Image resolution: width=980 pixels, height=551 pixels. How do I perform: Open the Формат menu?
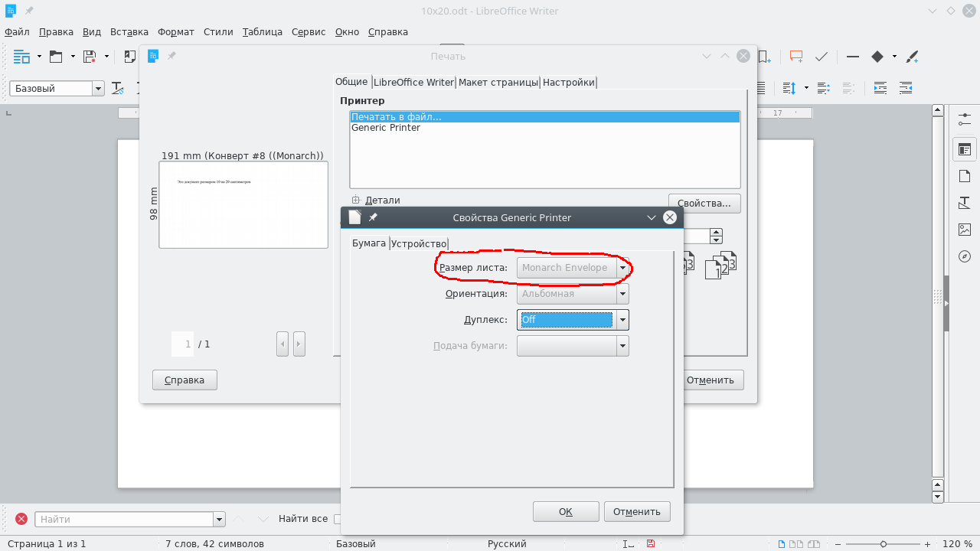pyautogui.click(x=176, y=32)
